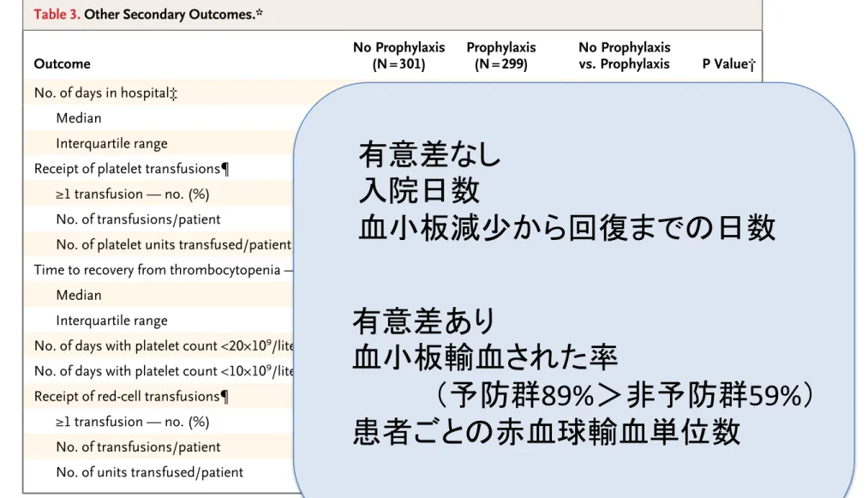Screen dimensions: 868x498
Task: Select row 'No. of days in hospital'
Action: point(105,93)
